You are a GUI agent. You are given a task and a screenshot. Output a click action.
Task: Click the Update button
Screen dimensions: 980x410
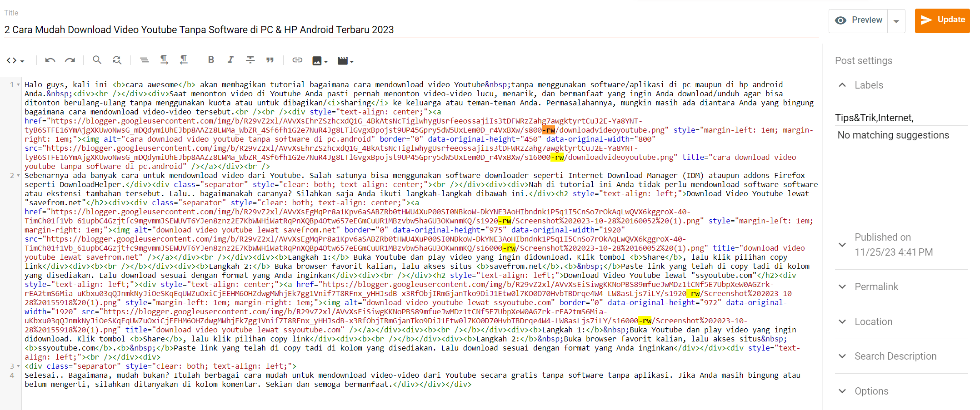point(942,20)
